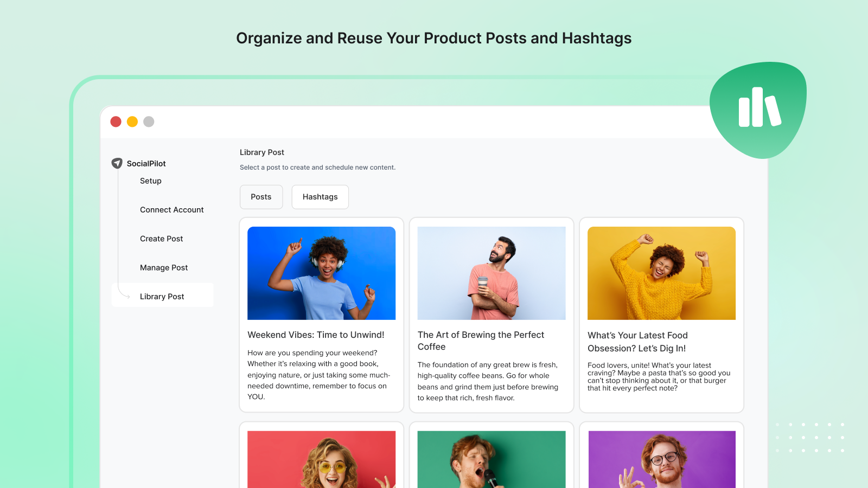Open the 'Weekend Vibes: Time to Unwind!' post
The height and width of the screenshot is (488, 868).
316,335
